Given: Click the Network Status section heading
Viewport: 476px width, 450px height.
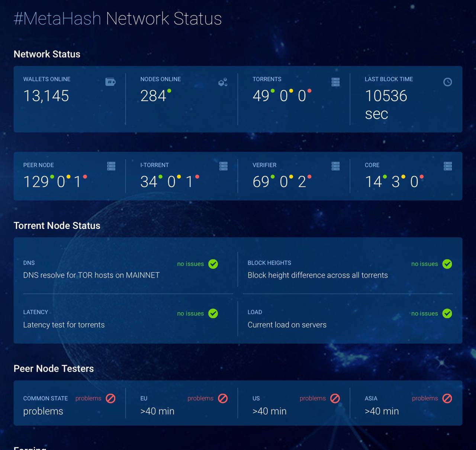Looking at the screenshot, I should (x=47, y=54).
